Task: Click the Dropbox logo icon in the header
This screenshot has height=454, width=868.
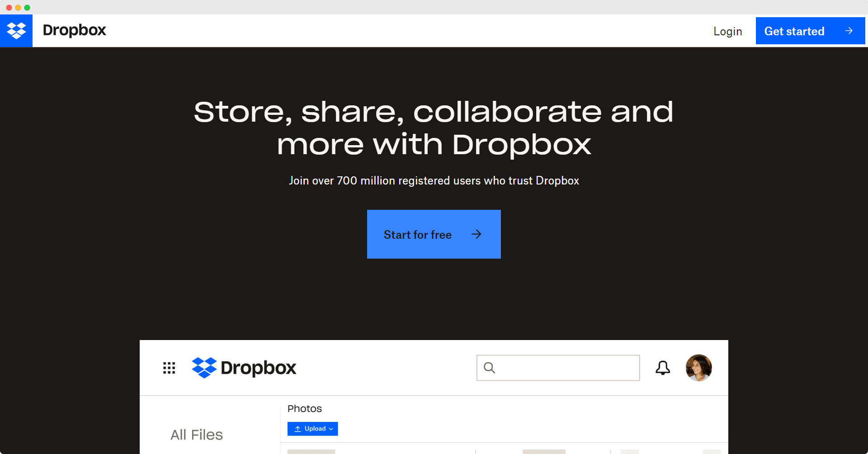Action: pyautogui.click(x=16, y=31)
